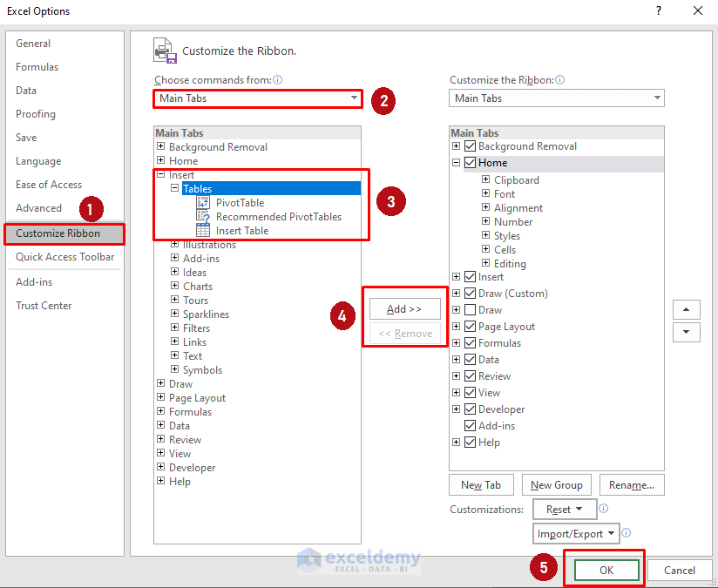The image size is (718, 588).
Task: Collapse the Tables group
Action: point(174,188)
